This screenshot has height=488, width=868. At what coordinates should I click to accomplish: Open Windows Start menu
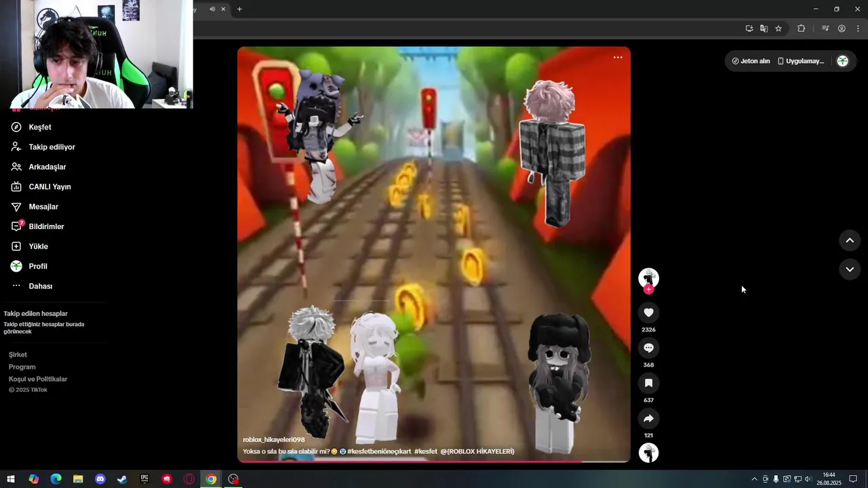tap(11, 479)
